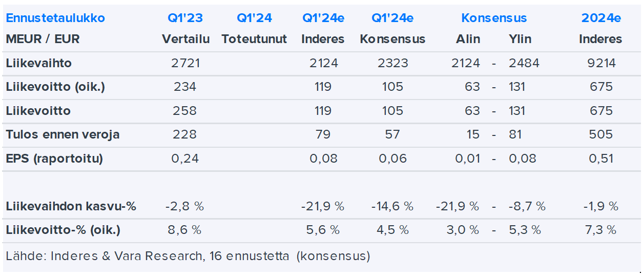This screenshot has width=644, height=276.
Task: Select the 2024e column header
Action: tap(601, 18)
